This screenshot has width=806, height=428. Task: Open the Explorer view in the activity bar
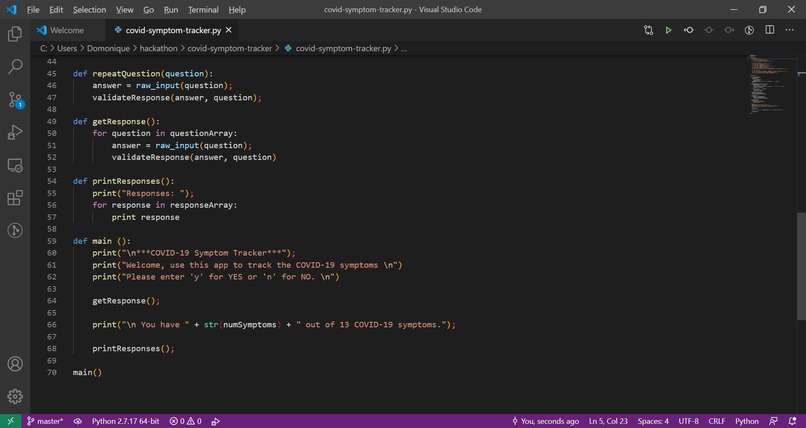(x=15, y=34)
